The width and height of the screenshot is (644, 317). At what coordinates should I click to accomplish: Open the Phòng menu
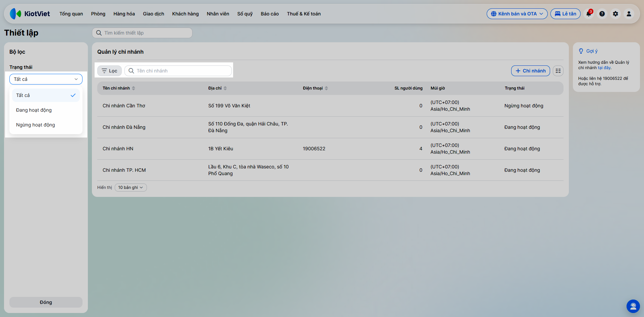(x=98, y=14)
